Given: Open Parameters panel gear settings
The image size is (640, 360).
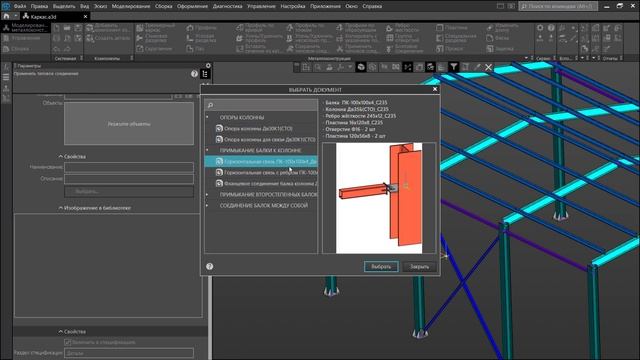Looking at the screenshot, I should point(208,65).
